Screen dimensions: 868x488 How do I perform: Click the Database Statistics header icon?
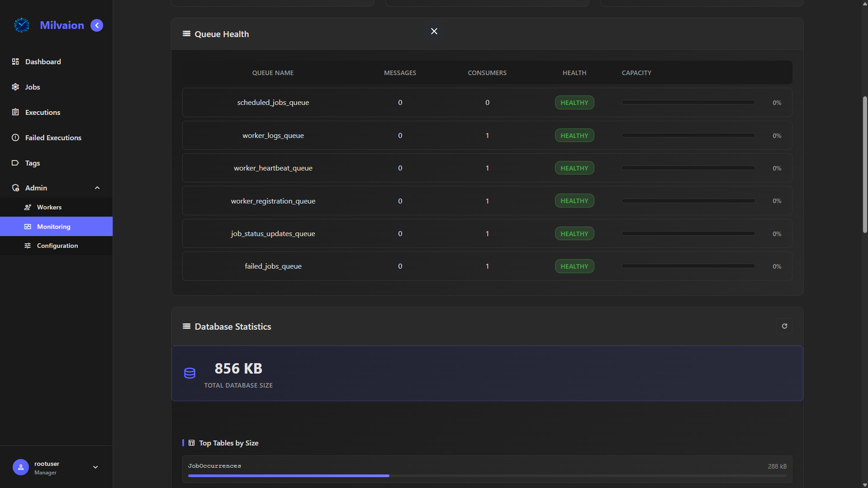186,326
